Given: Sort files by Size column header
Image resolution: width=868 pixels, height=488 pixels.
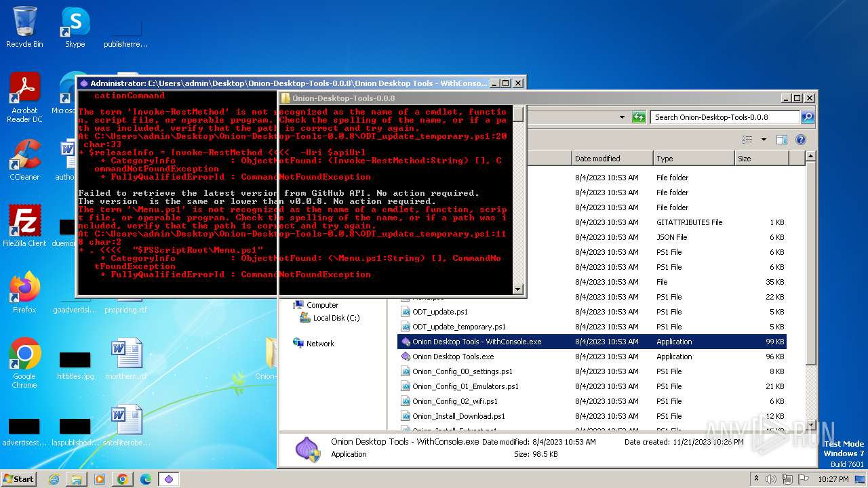Looking at the screenshot, I should (x=762, y=159).
